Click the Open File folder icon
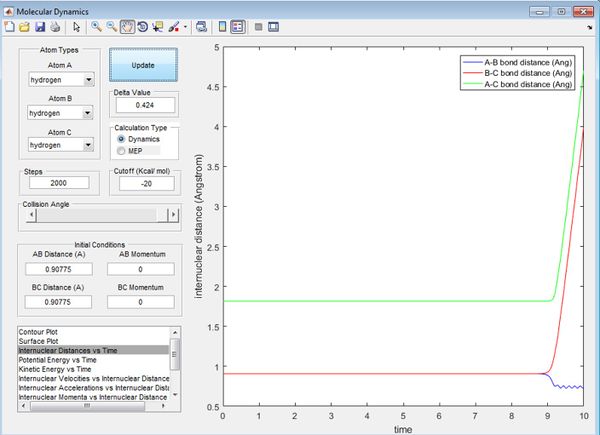The height and width of the screenshot is (435, 600). (x=23, y=25)
